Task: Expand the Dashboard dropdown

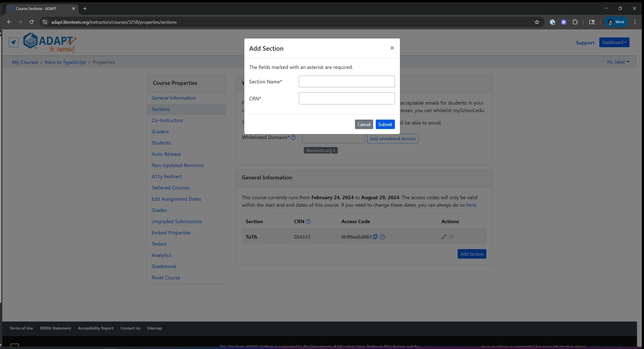Action: (x=614, y=42)
